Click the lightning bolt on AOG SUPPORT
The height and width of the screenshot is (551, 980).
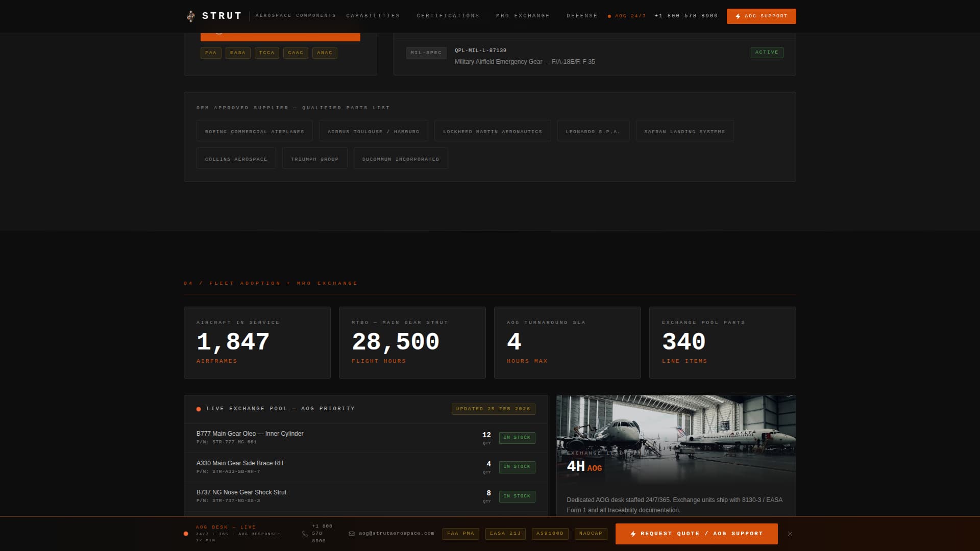(737, 16)
